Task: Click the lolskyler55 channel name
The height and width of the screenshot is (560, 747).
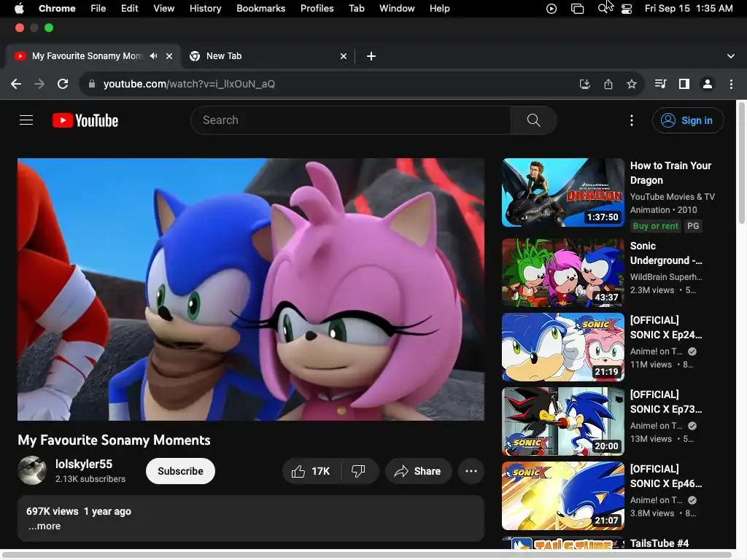Action: tap(84, 464)
